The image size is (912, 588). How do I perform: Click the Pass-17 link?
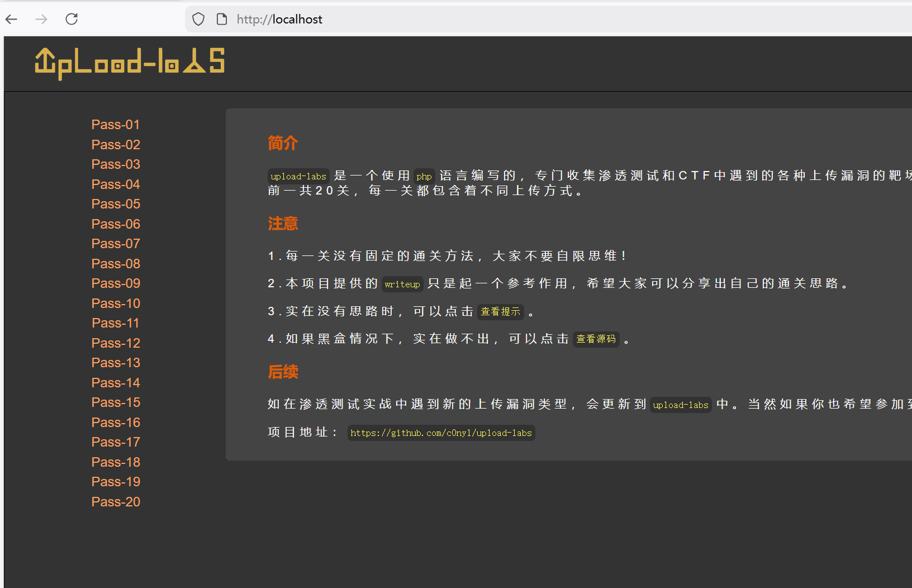(x=116, y=442)
